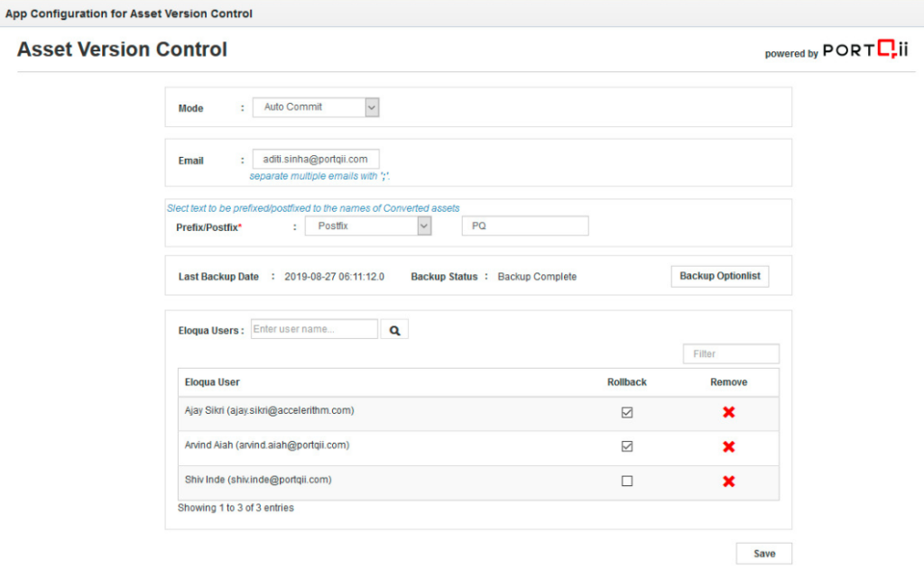Click the Rollback column header
The image size is (924, 569).
tap(627, 382)
